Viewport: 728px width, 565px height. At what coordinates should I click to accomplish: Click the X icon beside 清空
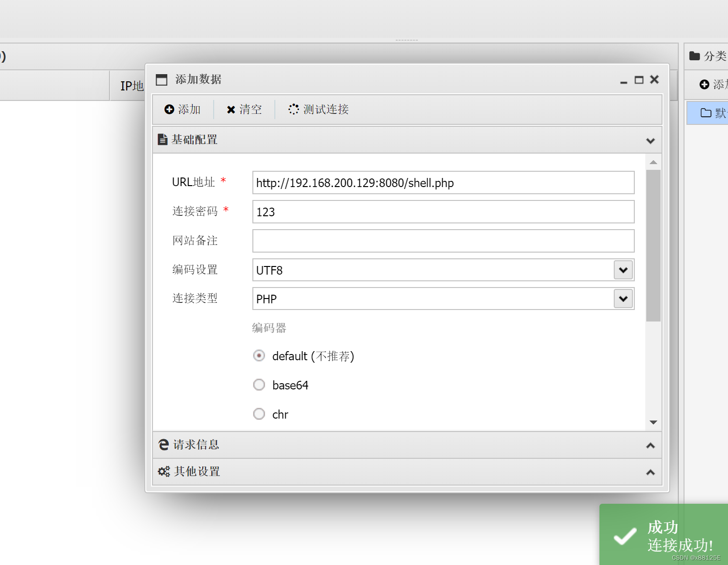point(231,110)
